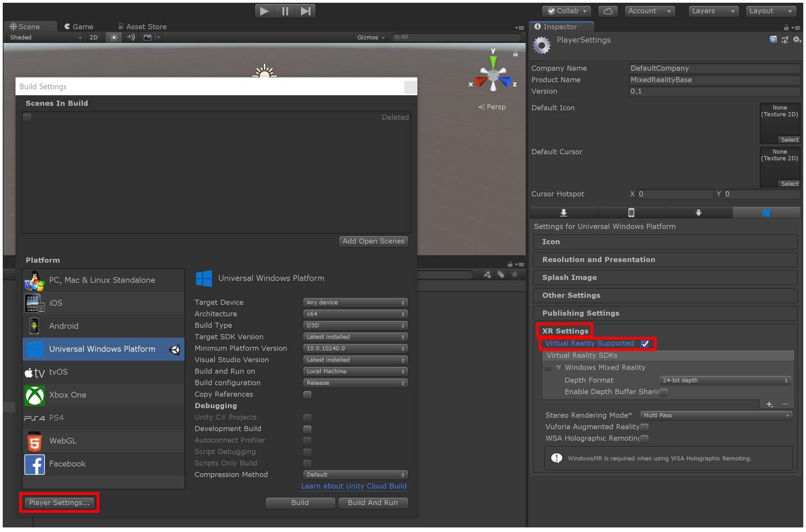The width and height of the screenshot is (806, 532).
Task: Click the help icon on PlayerSettings header
Action: [x=773, y=40]
